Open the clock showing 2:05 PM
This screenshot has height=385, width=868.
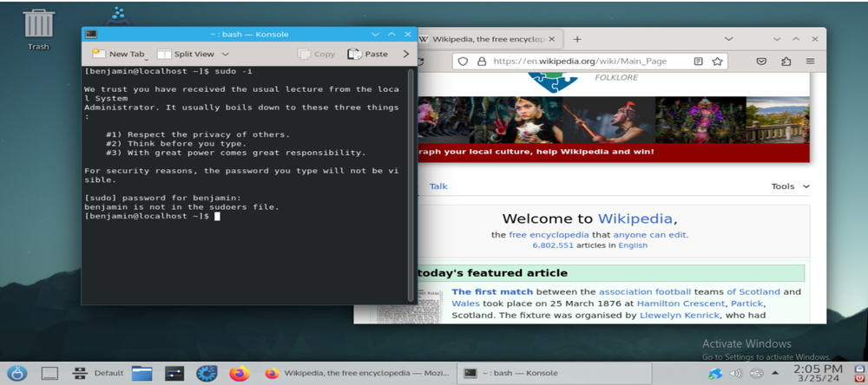819,374
